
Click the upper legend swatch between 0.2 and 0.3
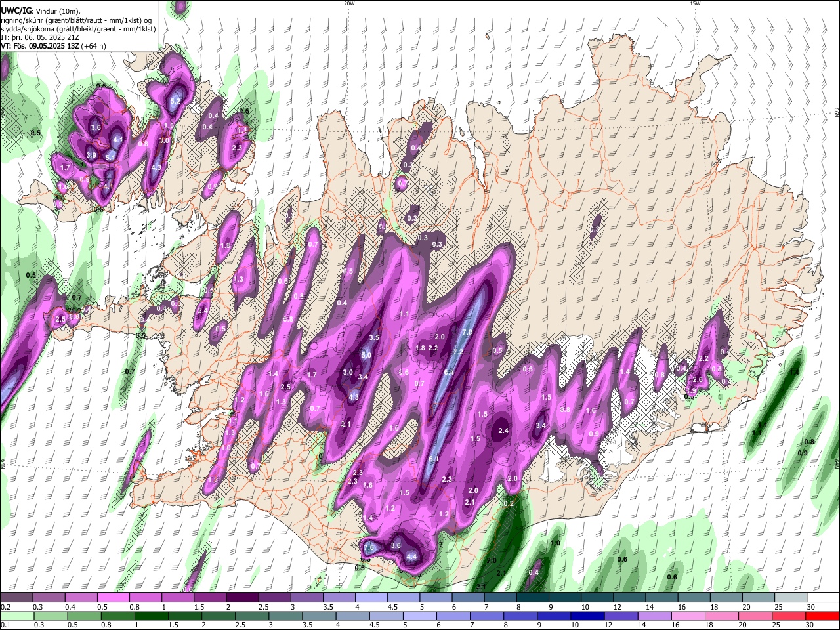pyautogui.click(x=16, y=597)
